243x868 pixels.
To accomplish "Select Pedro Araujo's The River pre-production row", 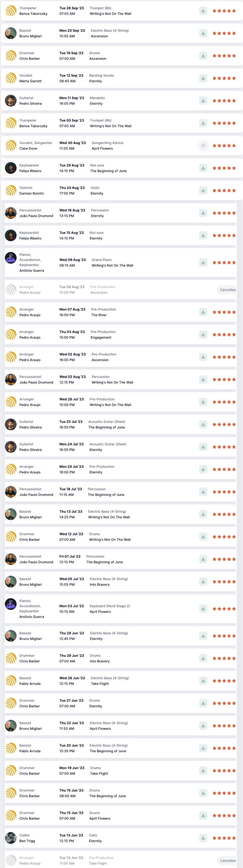I will point(120,312).
